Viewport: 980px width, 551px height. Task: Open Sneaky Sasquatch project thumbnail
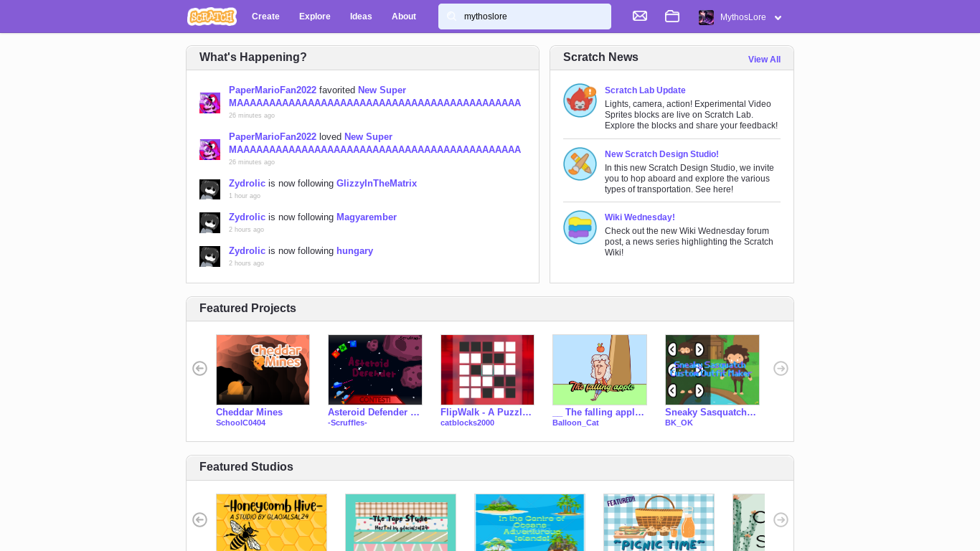pyautogui.click(x=712, y=369)
